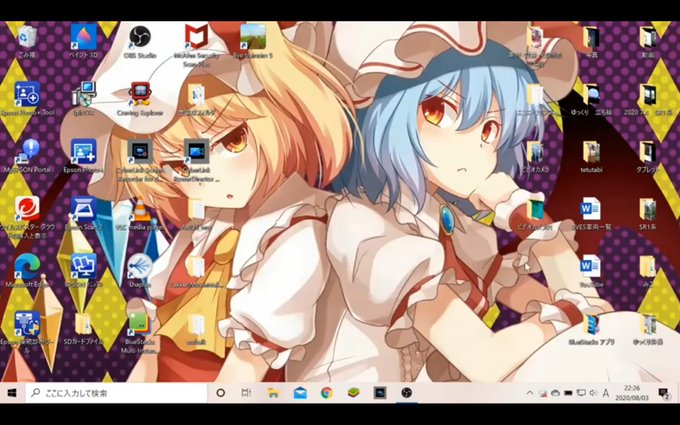Open CyberLink Screen Recorder shortcut

coord(140,152)
